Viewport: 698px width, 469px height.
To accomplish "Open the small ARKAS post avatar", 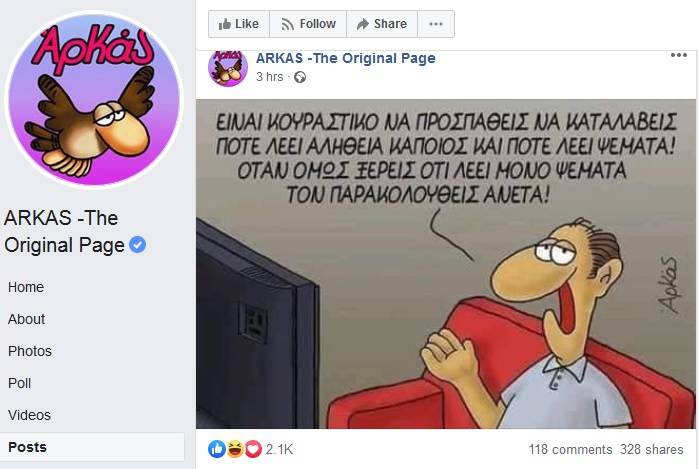I will click(228, 67).
